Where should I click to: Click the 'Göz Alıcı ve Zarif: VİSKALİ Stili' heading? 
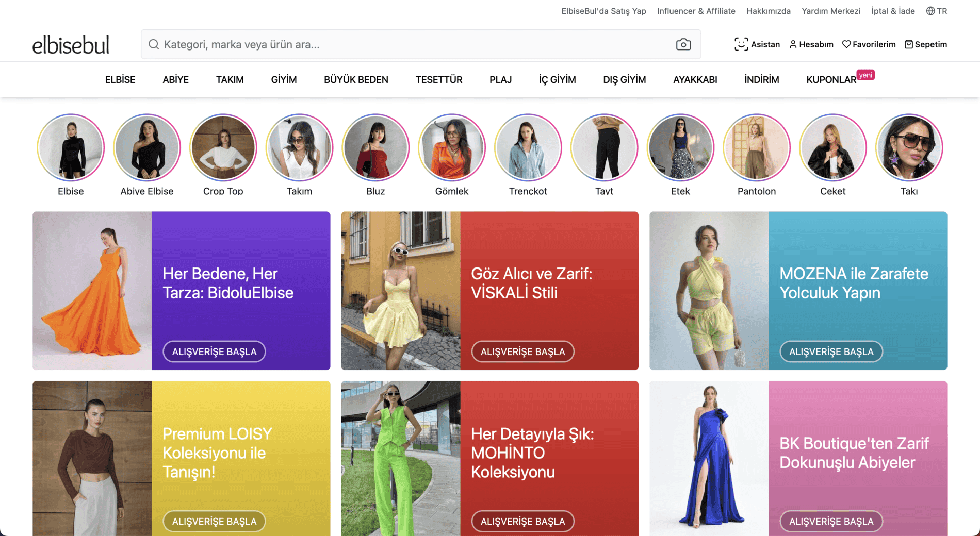532,283
